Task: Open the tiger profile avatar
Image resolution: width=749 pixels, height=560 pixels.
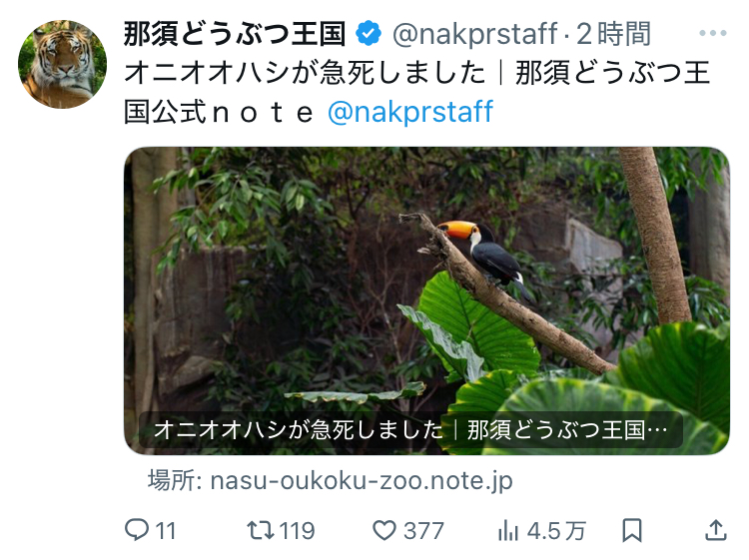Action: pos(62,64)
